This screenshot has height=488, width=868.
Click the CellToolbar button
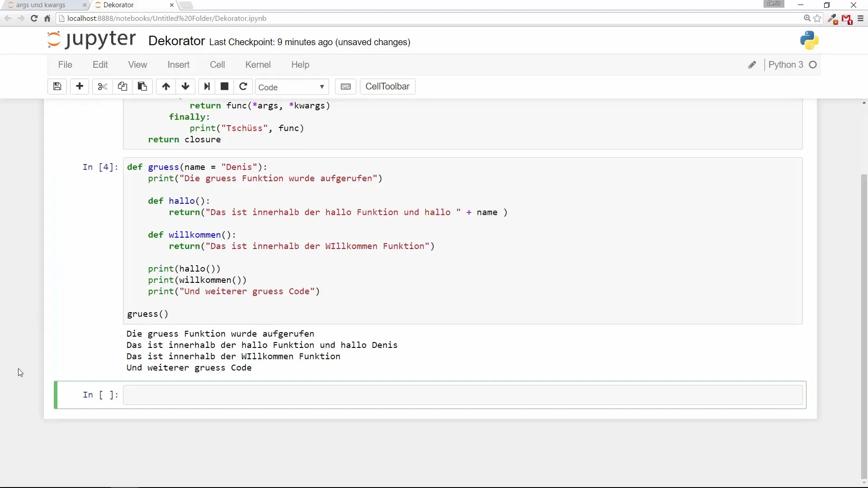[387, 86]
